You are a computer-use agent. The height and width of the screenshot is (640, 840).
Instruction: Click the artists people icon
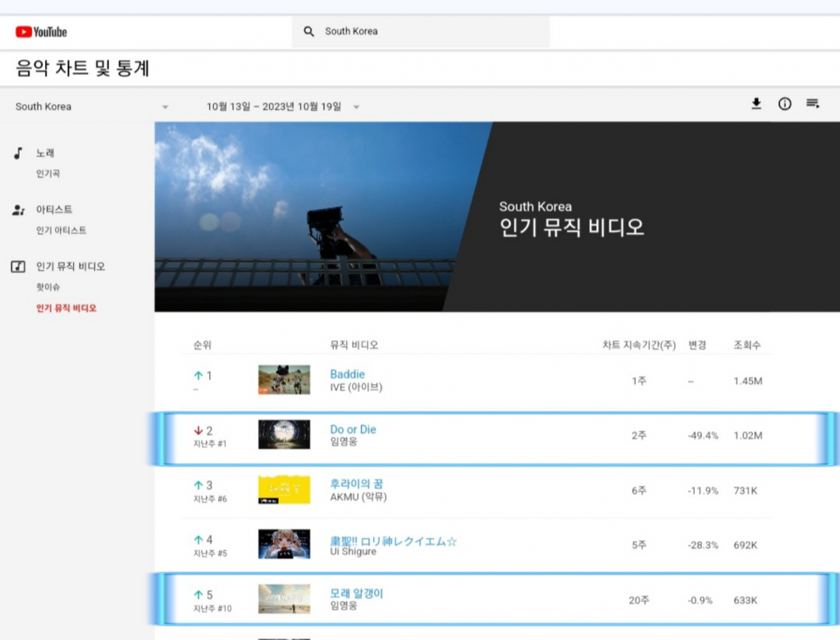(x=18, y=210)
